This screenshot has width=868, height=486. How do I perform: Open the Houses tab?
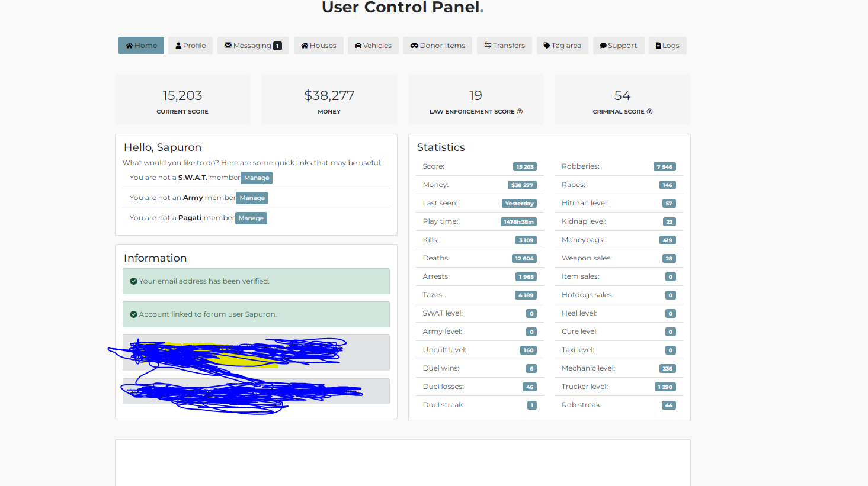coord(319,46)
